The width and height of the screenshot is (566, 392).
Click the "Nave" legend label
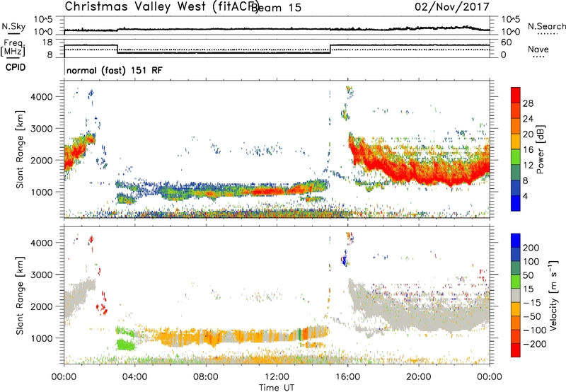pos(538,50)
